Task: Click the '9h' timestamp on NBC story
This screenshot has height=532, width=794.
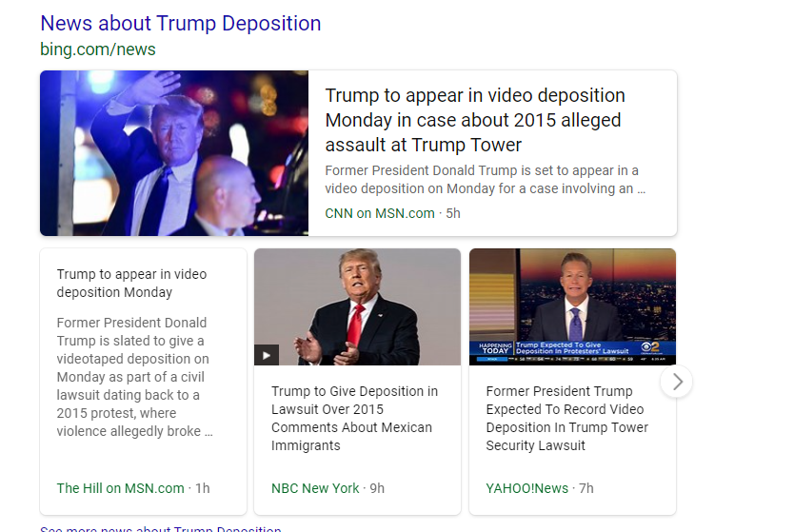Action: click(377, 488)
